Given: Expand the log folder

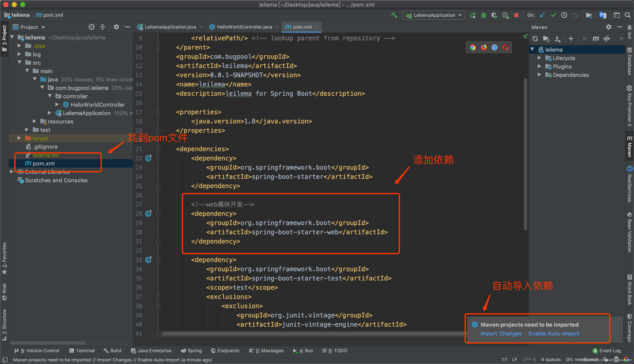Looking at the screenshot, I should point(19,54).
